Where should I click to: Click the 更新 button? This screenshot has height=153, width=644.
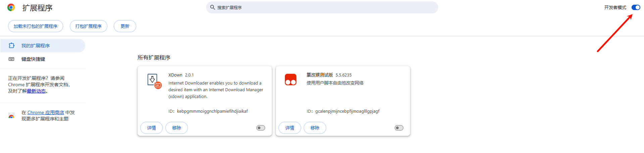coord(125,26)
